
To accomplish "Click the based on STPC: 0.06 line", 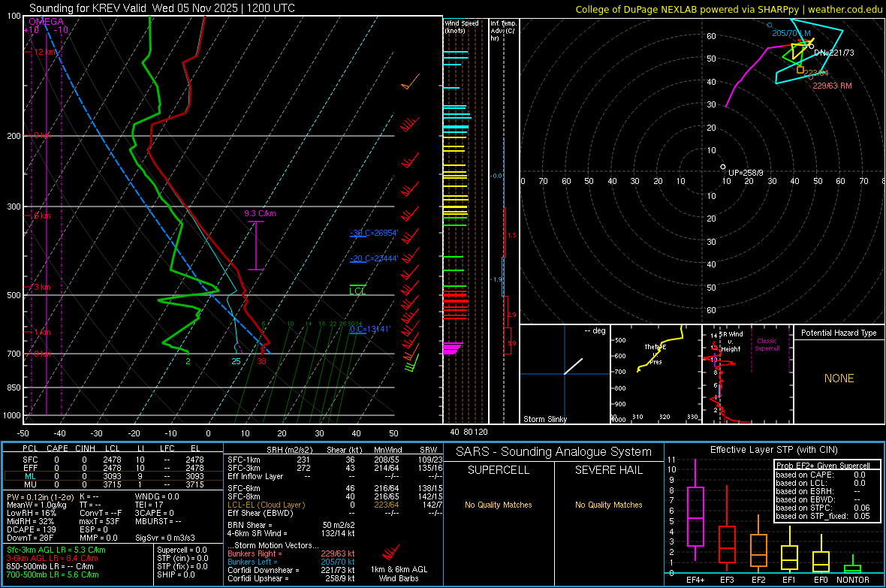I will pyautogui.click(x=823, y=508).
